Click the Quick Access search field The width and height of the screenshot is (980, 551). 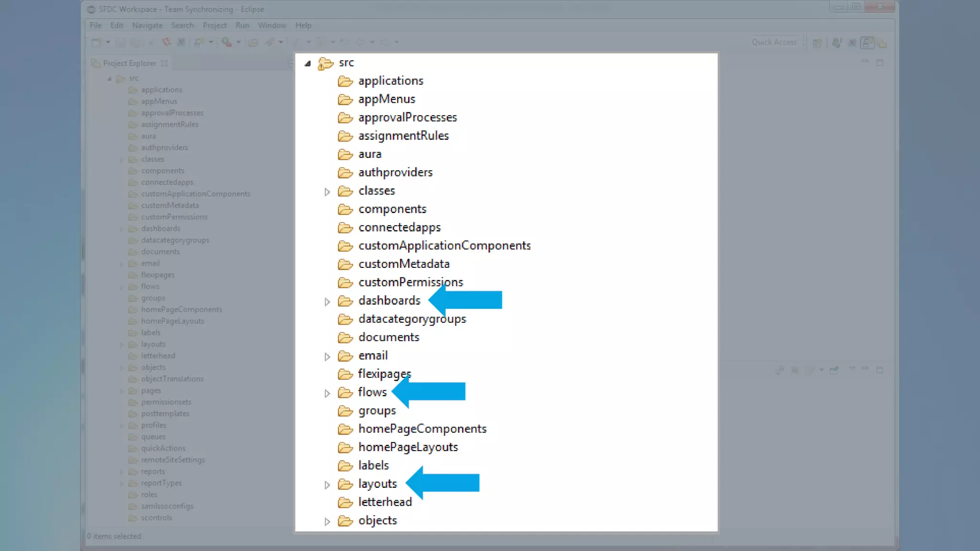point(774,42)
